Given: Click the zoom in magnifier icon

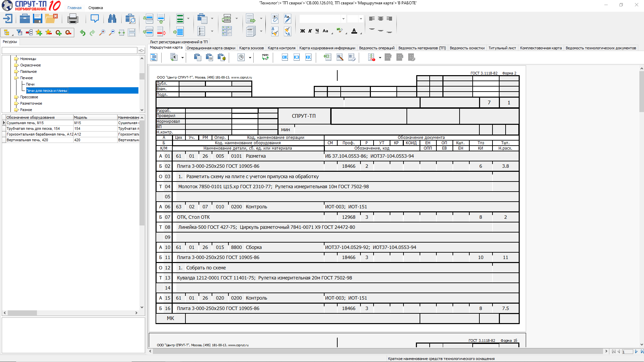Looking at the screenshot, I should pos(102,33).
